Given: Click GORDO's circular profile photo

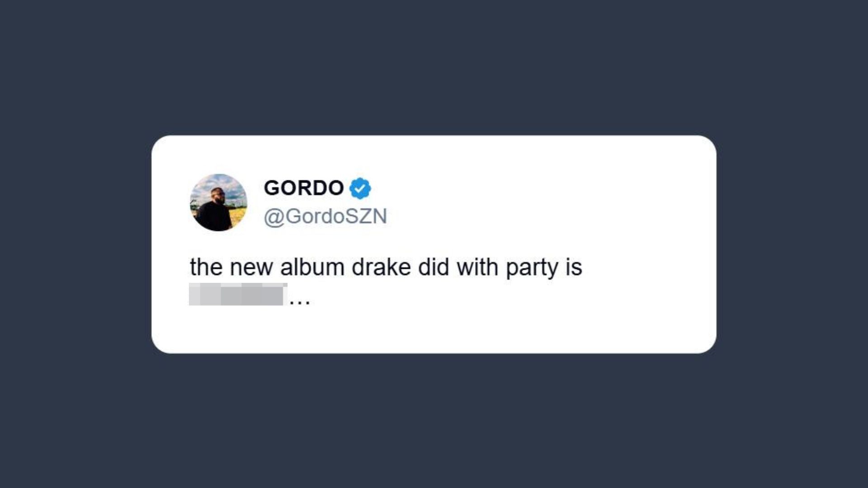Looking at the screenshot, I should pyautogui.click(x=218, y=202).
